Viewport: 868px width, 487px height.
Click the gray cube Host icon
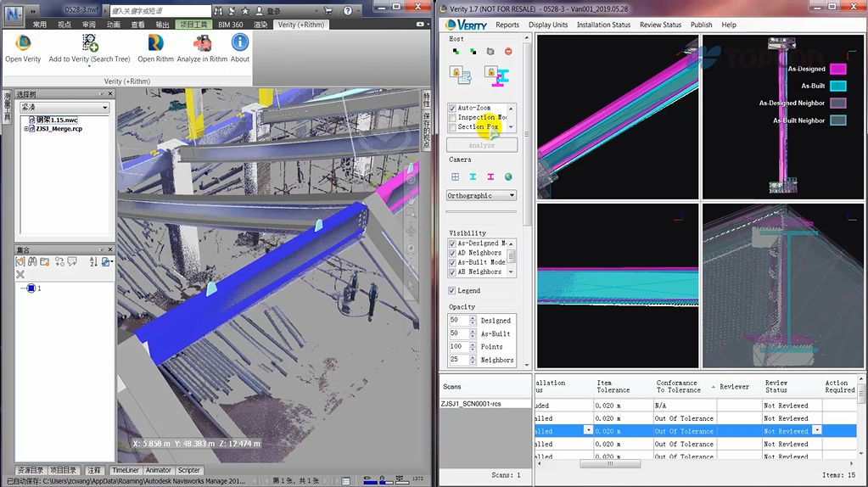coord(490,52)
